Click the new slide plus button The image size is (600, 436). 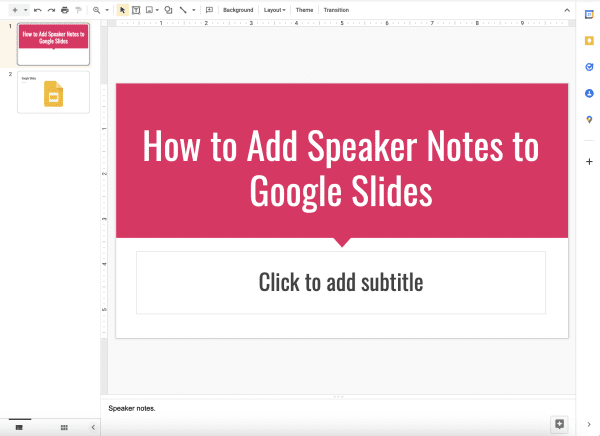(15, 10)
